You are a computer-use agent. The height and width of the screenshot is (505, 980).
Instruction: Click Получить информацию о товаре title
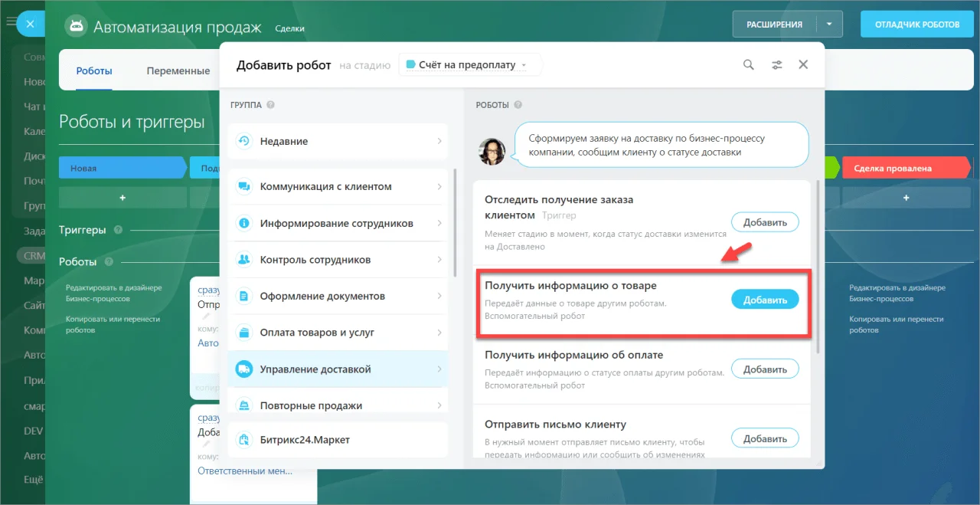pyautogui.click(x=570, y=285)
